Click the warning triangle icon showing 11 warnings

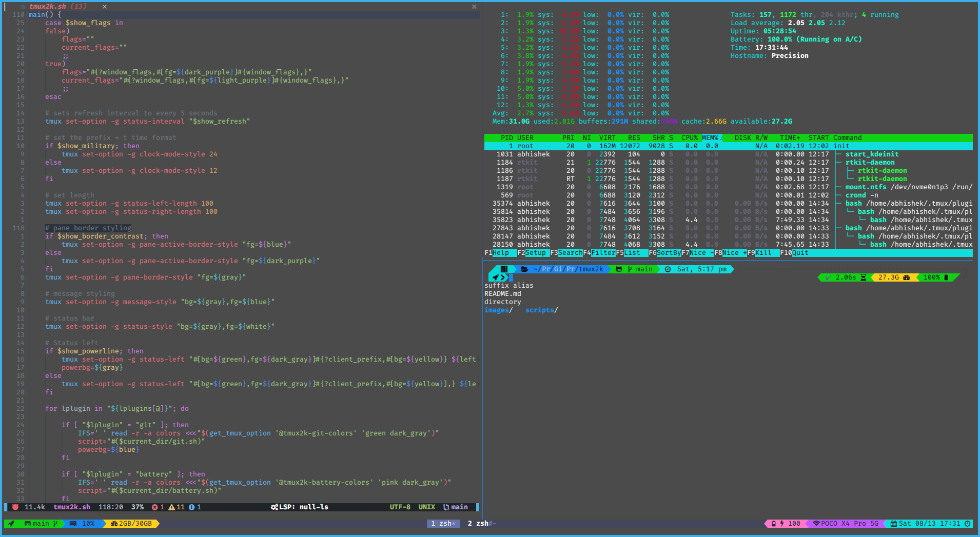tap(171, 507)
